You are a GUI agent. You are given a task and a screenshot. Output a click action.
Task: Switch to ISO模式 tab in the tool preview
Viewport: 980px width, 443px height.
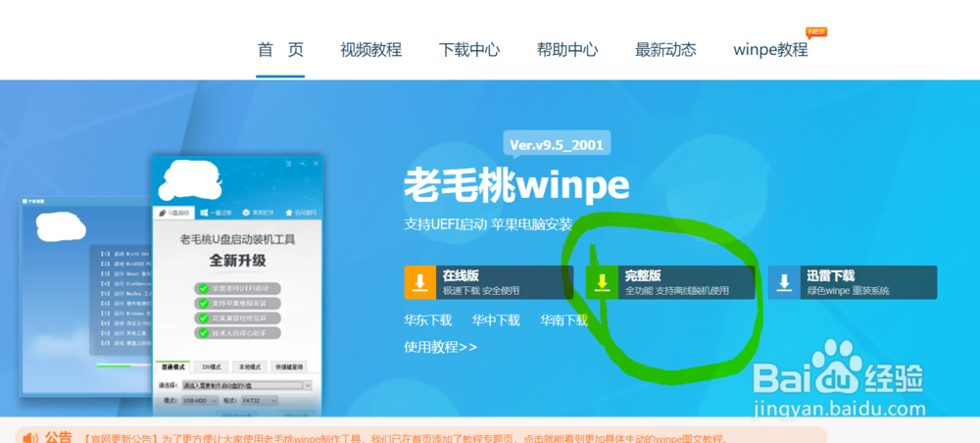pyautogui.click(x=212, y=367)
